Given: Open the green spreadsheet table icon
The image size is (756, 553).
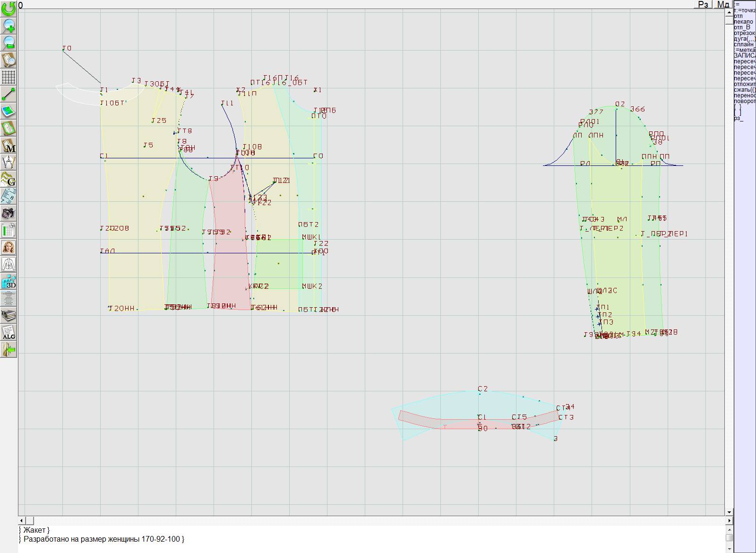Looking at the screenshot, I should [x=9, y=230].
